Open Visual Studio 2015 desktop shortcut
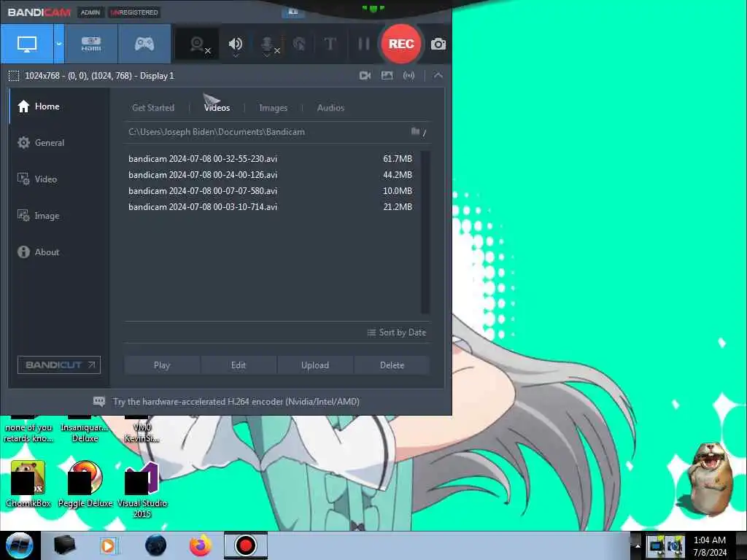The width and height of the screenshot is (747, 560). (142, 489)
